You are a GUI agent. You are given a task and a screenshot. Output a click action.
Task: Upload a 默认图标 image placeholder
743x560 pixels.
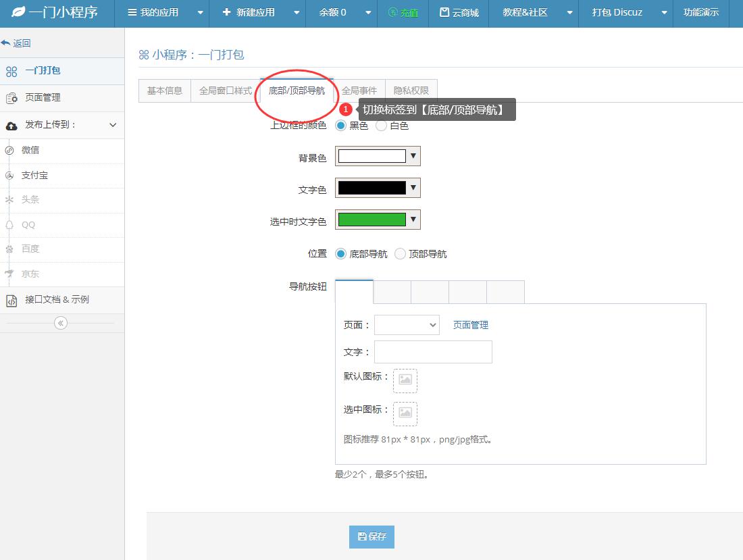405,381
